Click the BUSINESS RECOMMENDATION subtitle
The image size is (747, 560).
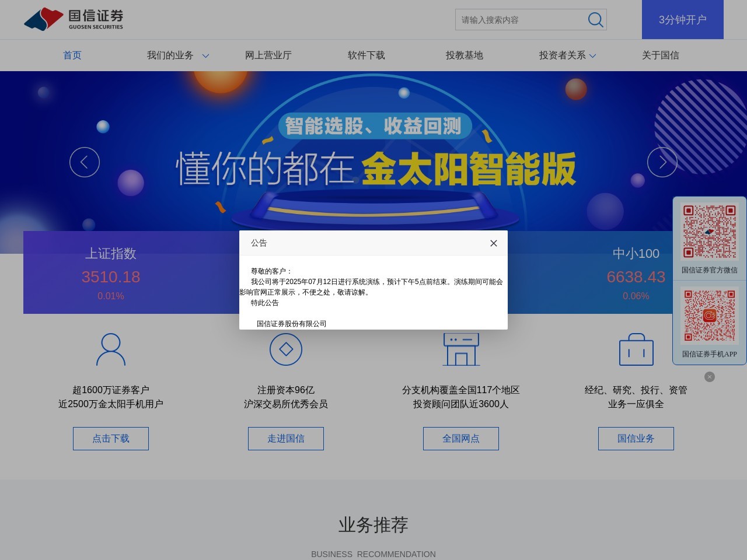[x=373, y=554]
